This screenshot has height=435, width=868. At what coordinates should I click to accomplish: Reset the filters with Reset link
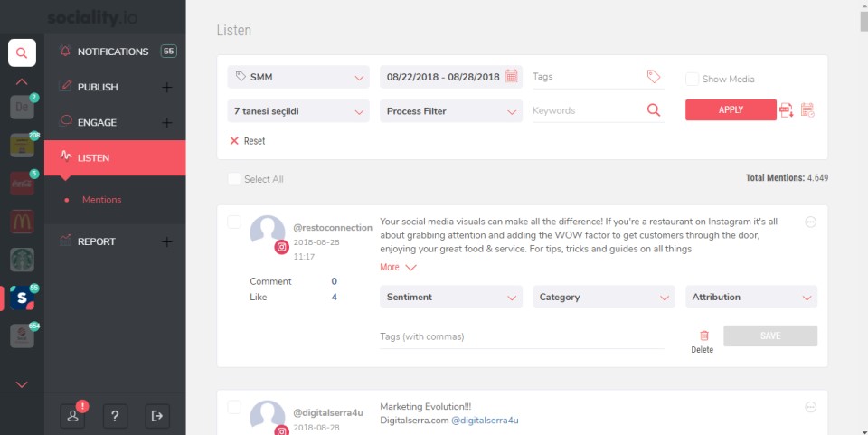pos(248,141)
